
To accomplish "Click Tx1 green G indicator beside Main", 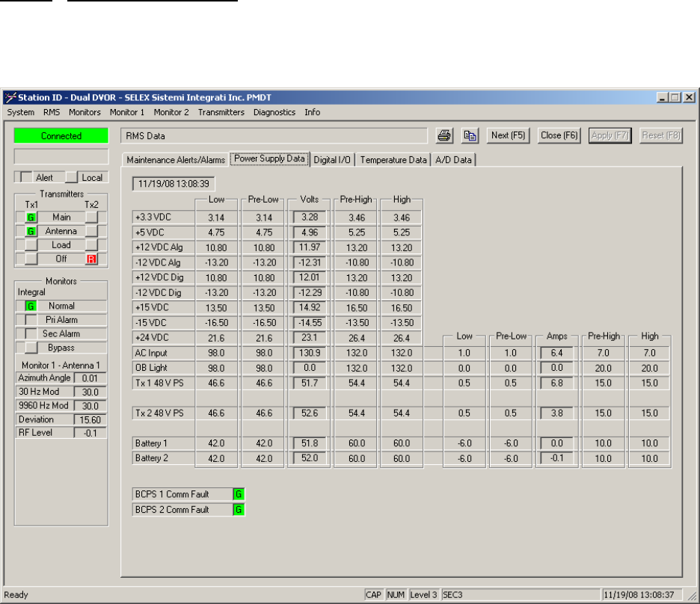I will click(x=31, y=218).
